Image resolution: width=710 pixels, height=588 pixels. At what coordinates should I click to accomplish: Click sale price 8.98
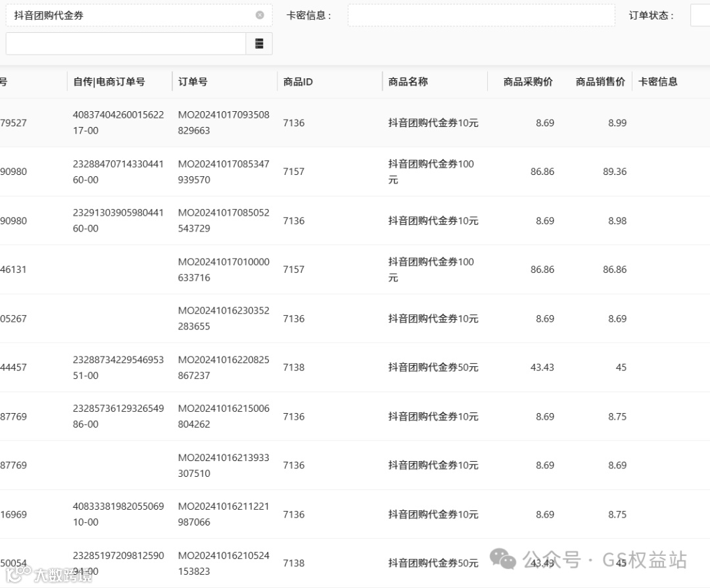617,220
